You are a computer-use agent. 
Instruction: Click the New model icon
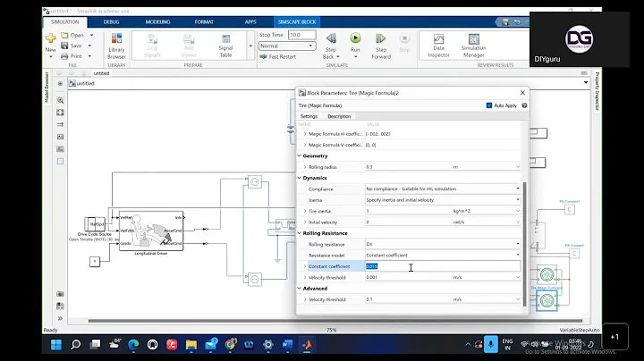point(50,38)
